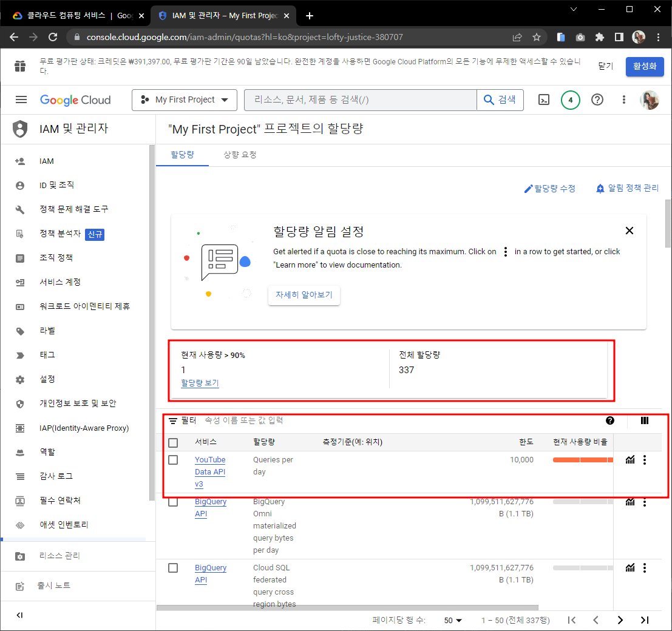The width and height of the screenshot is (672, 631).
Task: Go to the next page of quotas
Action: tap(620, 620)
